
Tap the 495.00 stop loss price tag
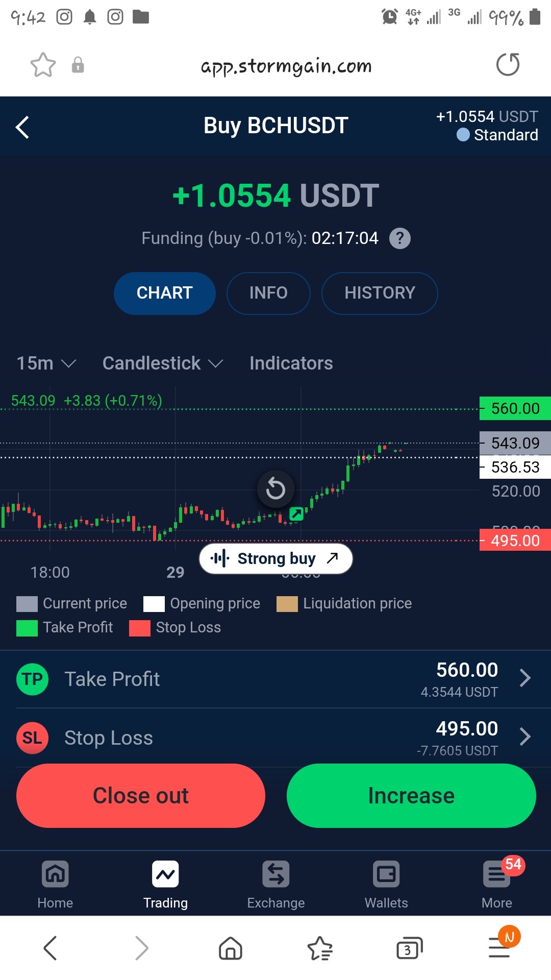click(x=515, y=540)
